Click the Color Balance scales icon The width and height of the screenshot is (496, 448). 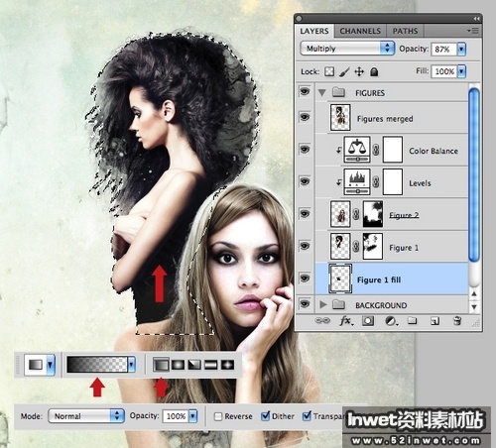click(357, 150)
